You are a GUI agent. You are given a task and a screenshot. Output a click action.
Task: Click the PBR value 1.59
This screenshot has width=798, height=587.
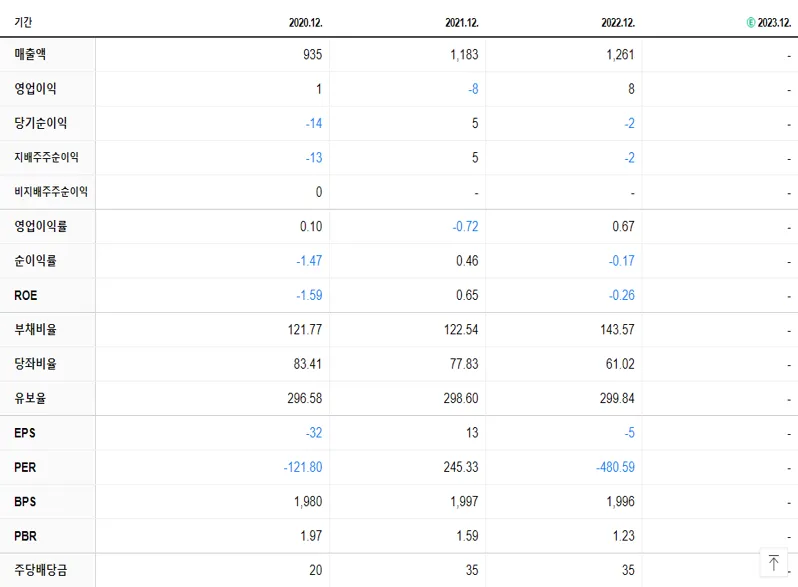pyautogui.click(x=468, y=536)
